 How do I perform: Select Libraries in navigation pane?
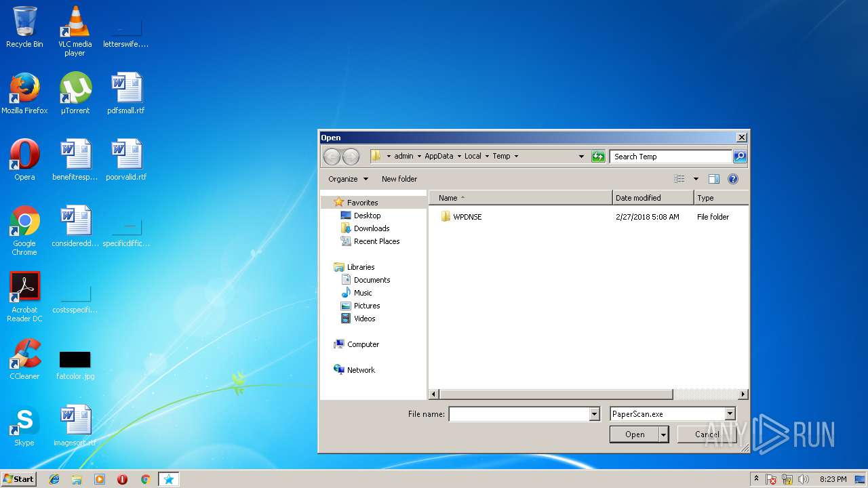pyautogui.click(x=360, y=267)
